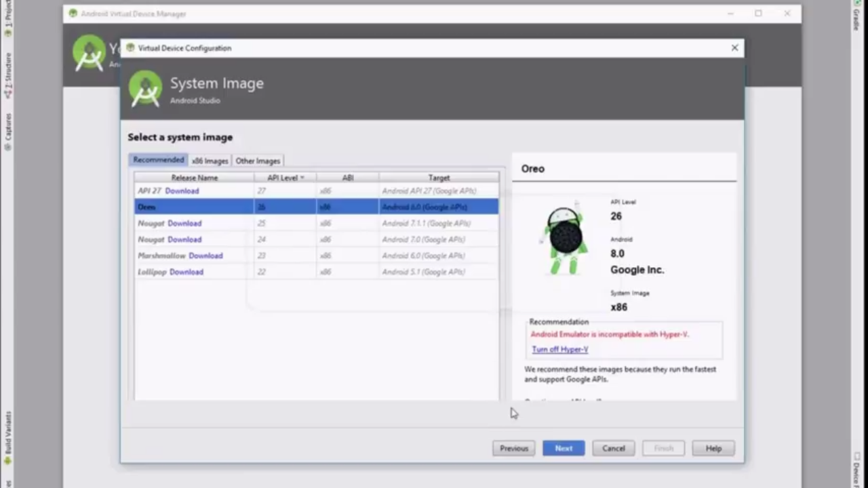Sort by the ABI column header
This screenshot has width=868, height=488.
[x=348, y=178]
